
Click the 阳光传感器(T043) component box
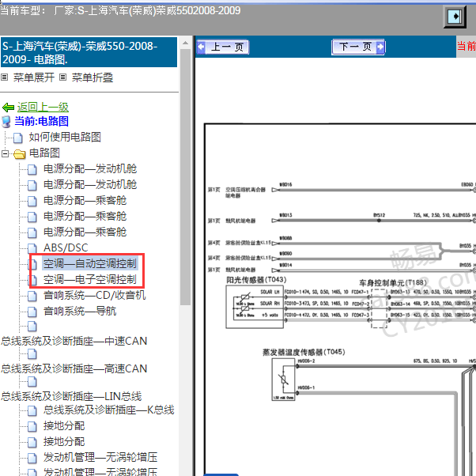click(255, 306)
